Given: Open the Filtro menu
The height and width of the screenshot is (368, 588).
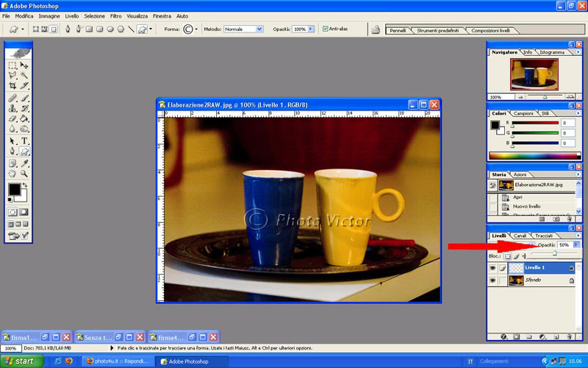Looking at the screenshot, I should coord(115,15).
